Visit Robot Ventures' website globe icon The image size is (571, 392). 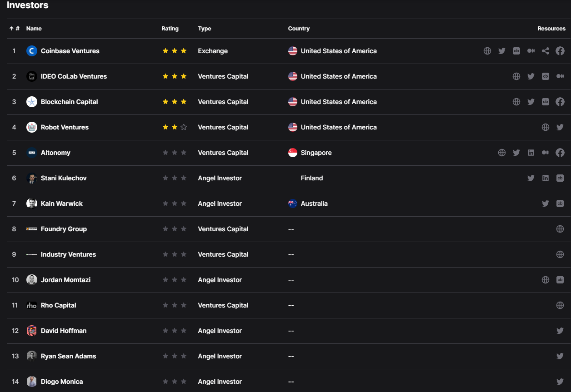click(x=545, y=127)
